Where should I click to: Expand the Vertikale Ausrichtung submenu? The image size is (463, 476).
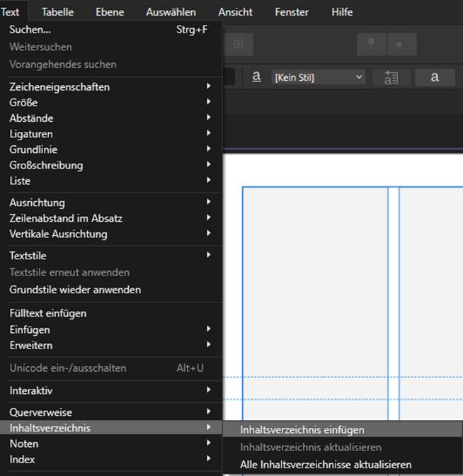coord(111,234)
